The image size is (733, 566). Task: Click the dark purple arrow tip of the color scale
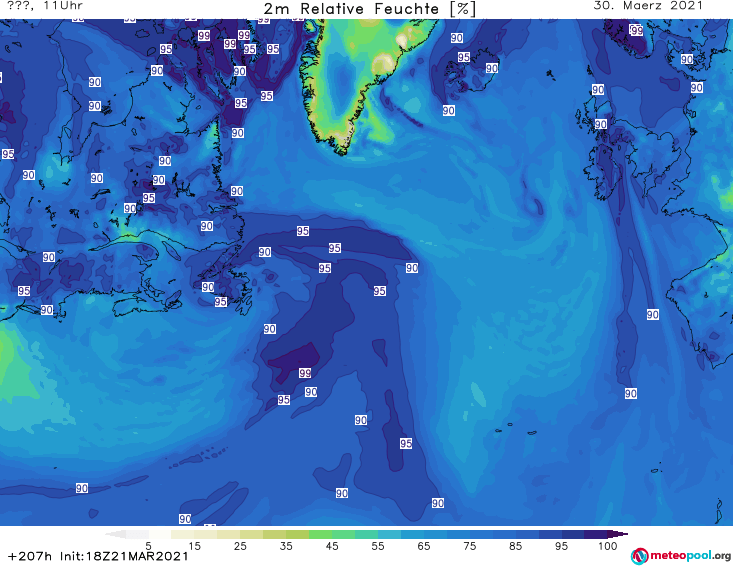618,534
